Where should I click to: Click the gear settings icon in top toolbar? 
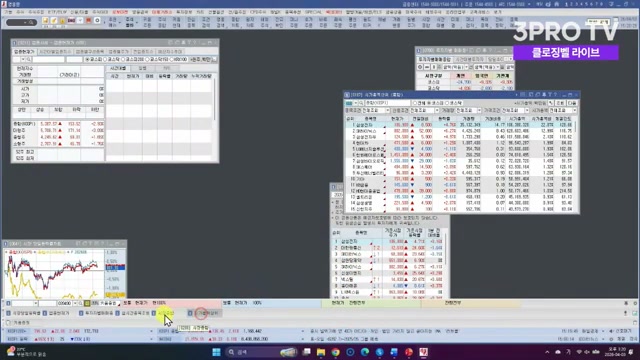(97, 20)
